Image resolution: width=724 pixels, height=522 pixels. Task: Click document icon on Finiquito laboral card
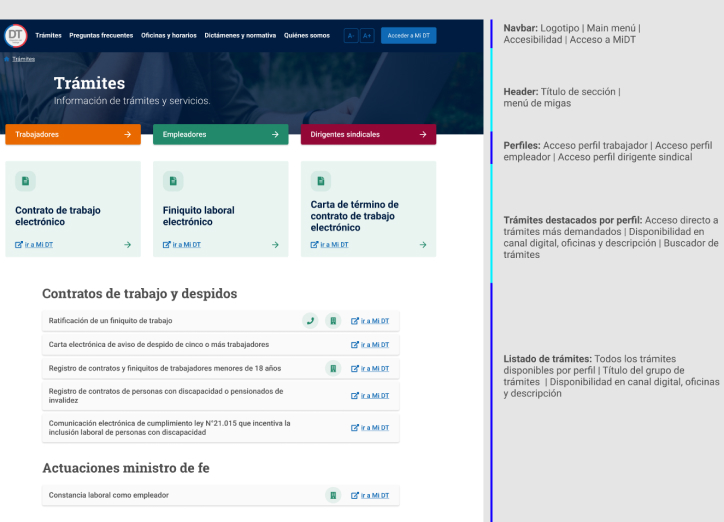coord(173,181)
